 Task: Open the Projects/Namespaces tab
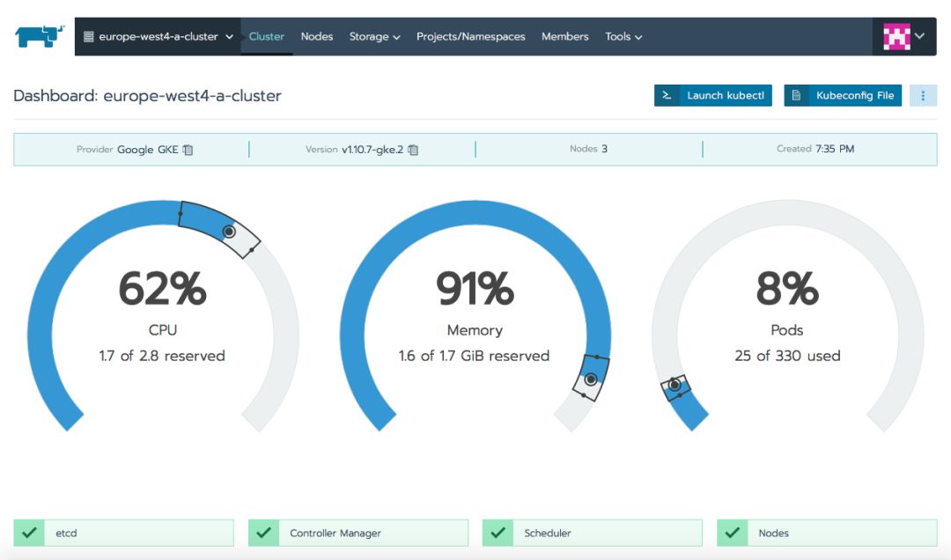click(x=470, y=36)
